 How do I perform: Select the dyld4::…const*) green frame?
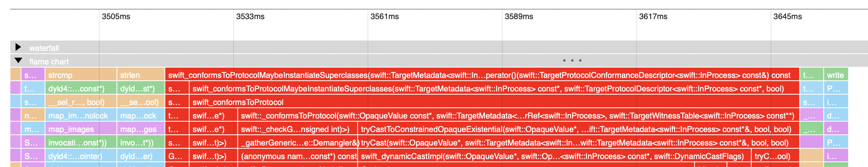81,89
